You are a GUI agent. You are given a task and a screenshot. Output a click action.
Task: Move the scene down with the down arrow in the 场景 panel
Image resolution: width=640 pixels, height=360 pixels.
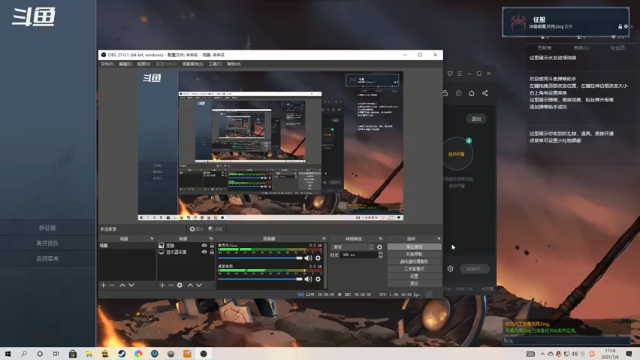pyautogui.click(x=131, y=285)
